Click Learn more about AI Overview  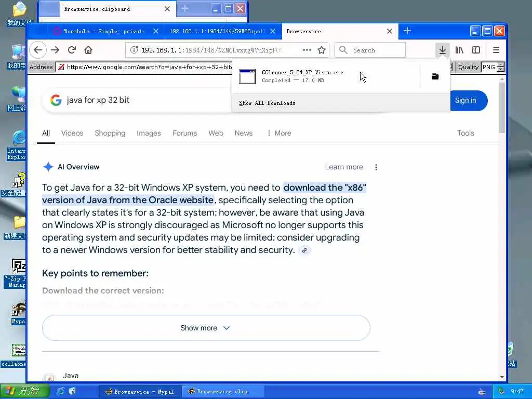[x=344, y=167]
